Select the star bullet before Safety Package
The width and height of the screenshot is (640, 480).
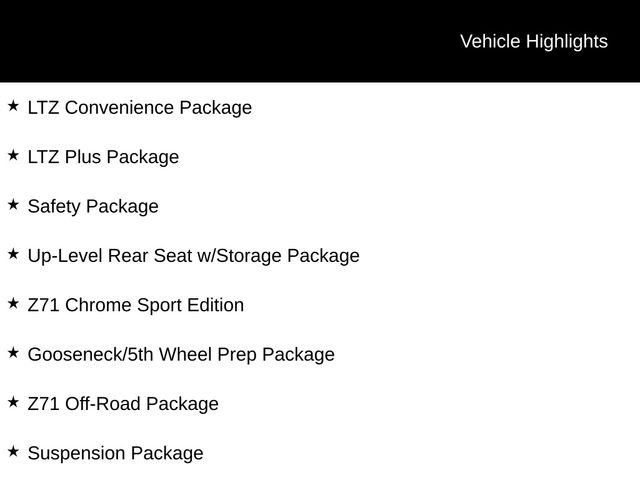click(13, 204)
